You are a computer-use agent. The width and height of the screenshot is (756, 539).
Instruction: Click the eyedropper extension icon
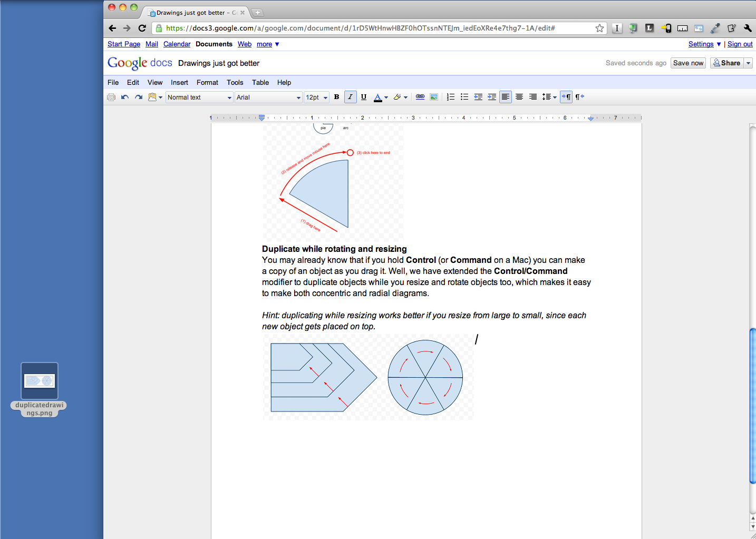[x=715, y=28]
